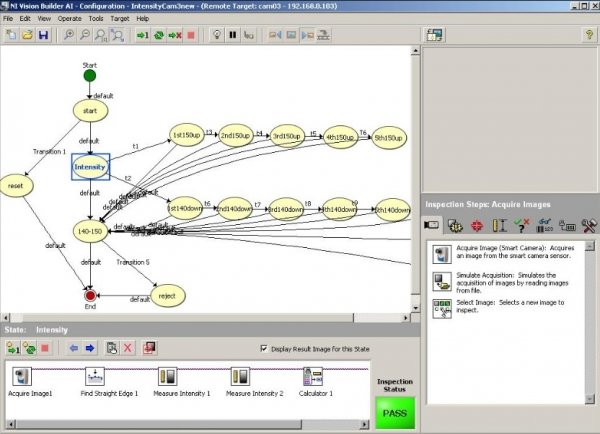Switch to the wrench tools steps tab
600x434 pixels.
[588, 226]
